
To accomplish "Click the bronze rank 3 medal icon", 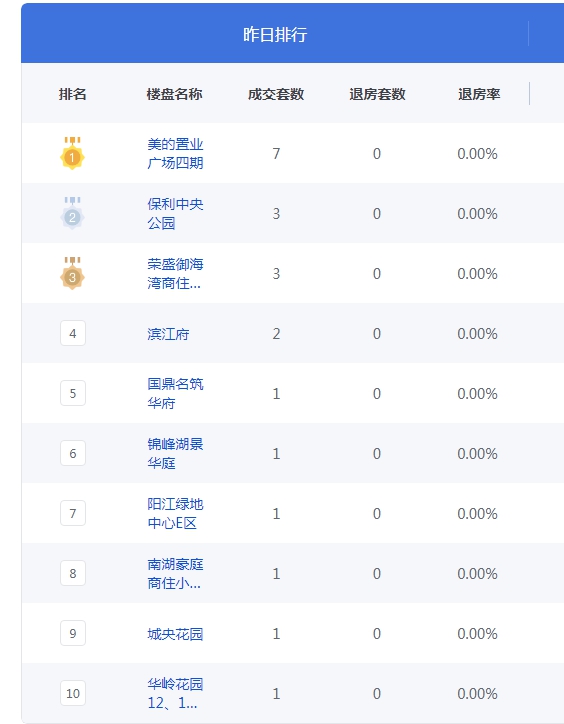I will 73,273.
